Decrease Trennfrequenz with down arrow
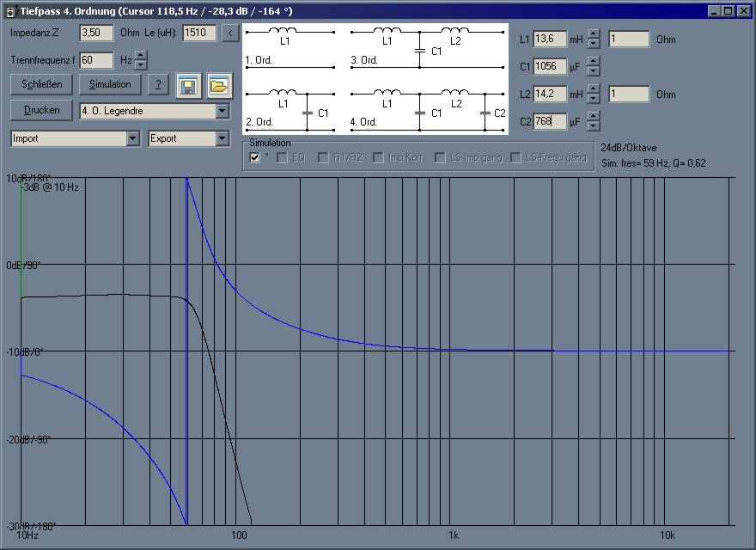This screenshot has width=756, height=550. [x=141, y=65]
